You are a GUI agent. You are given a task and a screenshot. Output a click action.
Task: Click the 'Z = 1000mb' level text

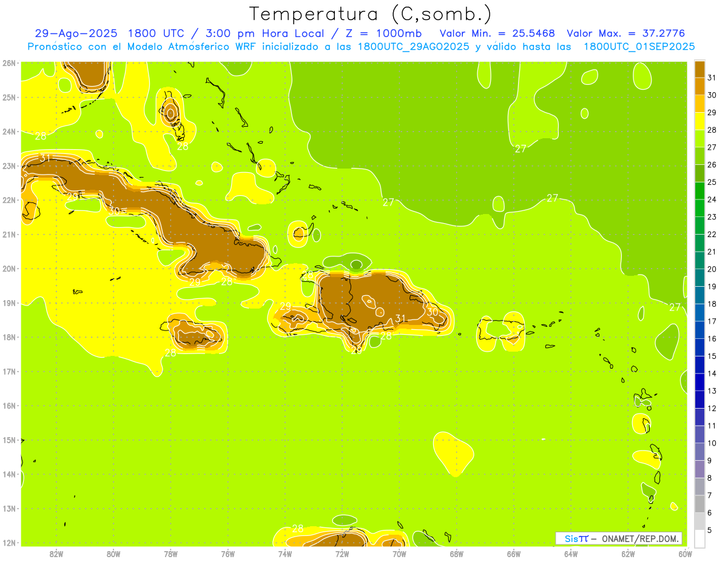[x=382, y=33]
